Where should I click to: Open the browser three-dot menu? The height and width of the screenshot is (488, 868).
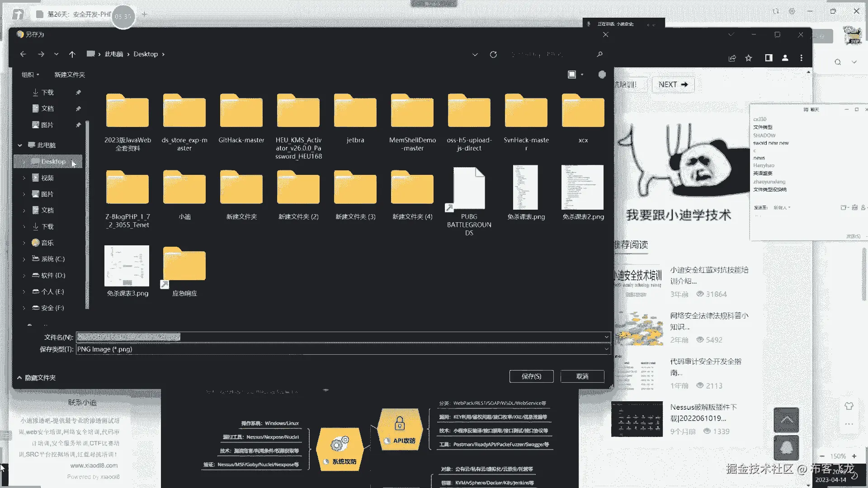coord(801,58)
